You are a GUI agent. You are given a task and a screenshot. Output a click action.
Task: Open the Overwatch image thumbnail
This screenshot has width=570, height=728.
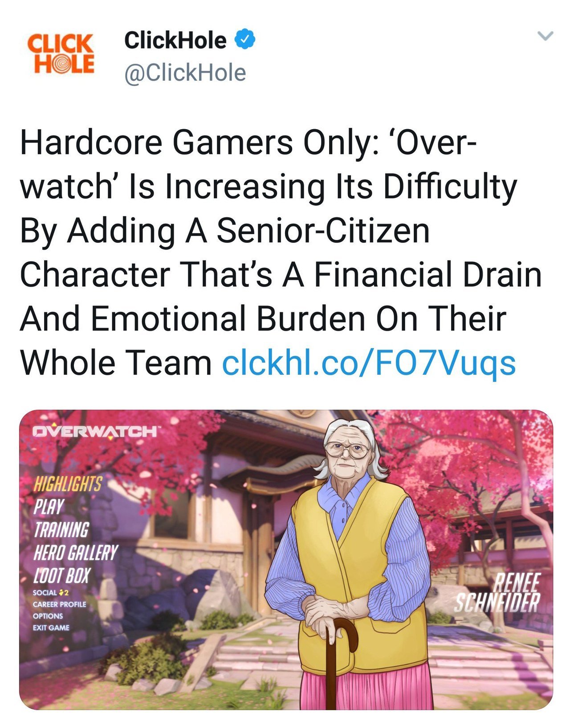286,560
